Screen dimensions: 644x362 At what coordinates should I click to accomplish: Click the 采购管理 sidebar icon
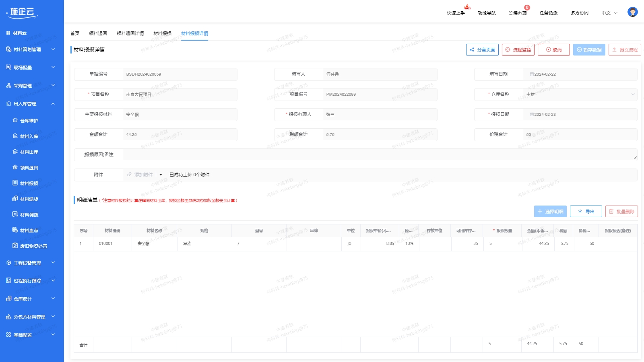point(8,85)
